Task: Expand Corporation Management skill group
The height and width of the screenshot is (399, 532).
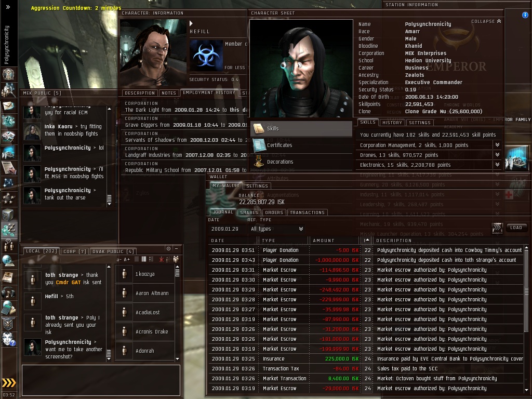Action: (497, 145)
